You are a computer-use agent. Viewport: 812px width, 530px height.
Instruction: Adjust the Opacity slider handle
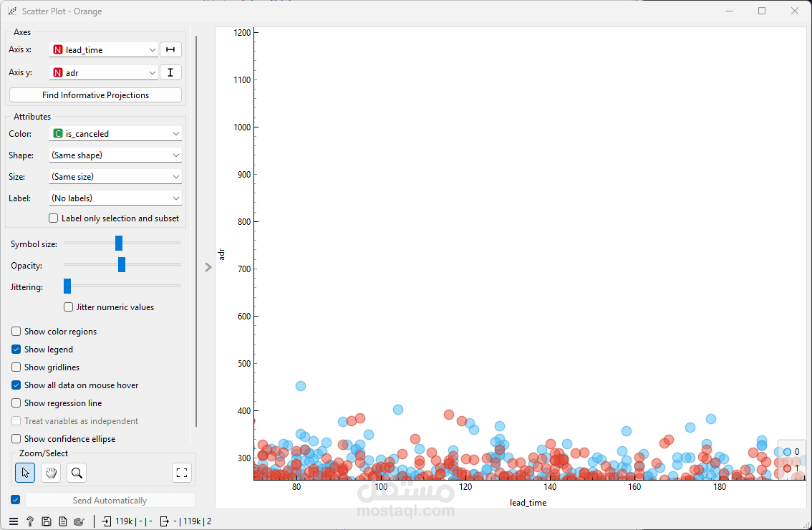tap(122, 265)
